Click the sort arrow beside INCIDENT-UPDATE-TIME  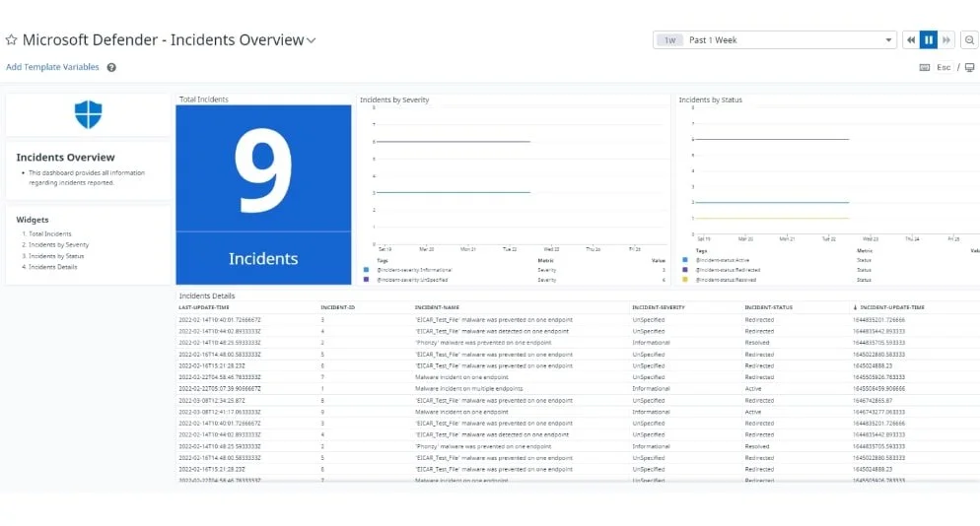pyautogui.click(x=855, y=307)
